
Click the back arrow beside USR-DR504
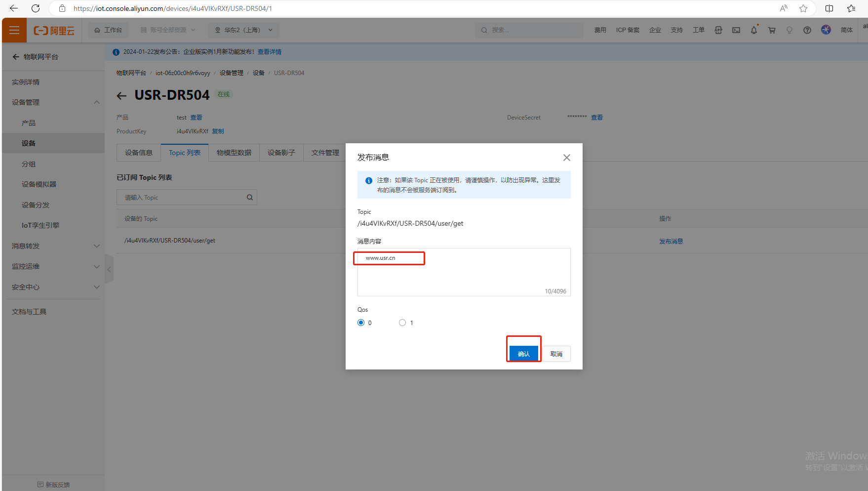pyautogui.click(x=121, y=96)
